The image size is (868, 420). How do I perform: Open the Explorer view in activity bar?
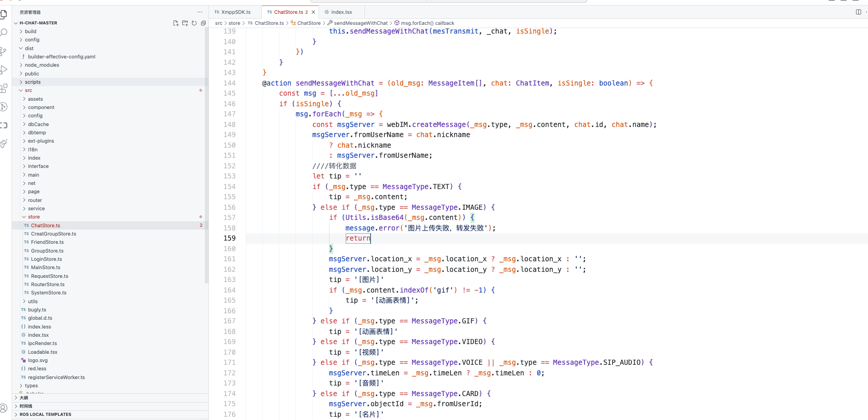click(4, 14)
